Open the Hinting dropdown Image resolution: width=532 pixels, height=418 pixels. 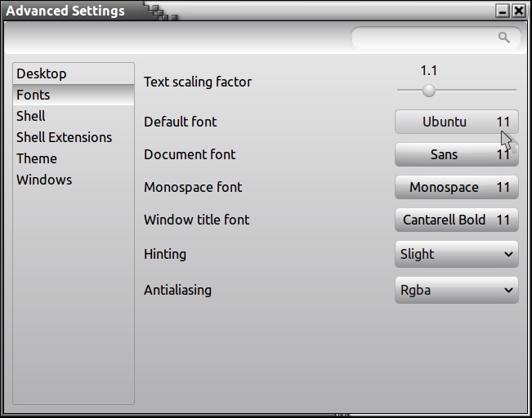(456, 254)
